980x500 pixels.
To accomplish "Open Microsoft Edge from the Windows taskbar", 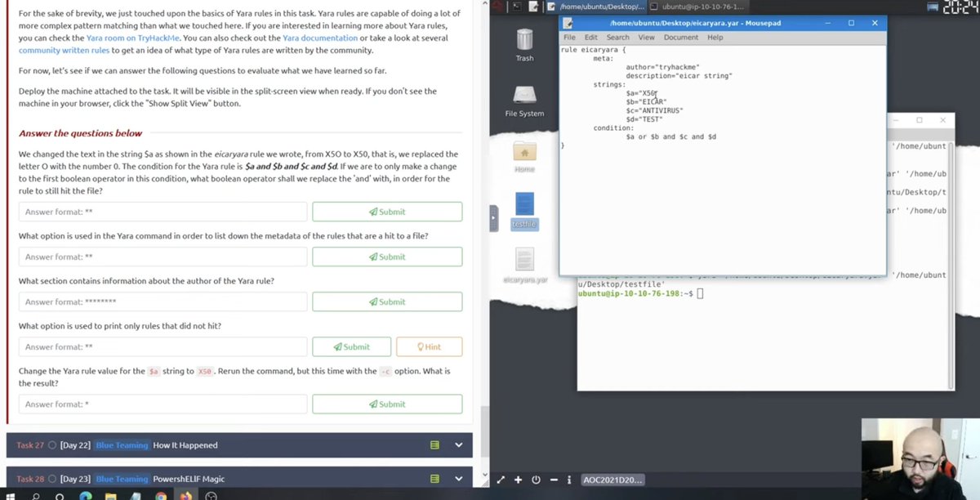I will click(x=85, y=495).
